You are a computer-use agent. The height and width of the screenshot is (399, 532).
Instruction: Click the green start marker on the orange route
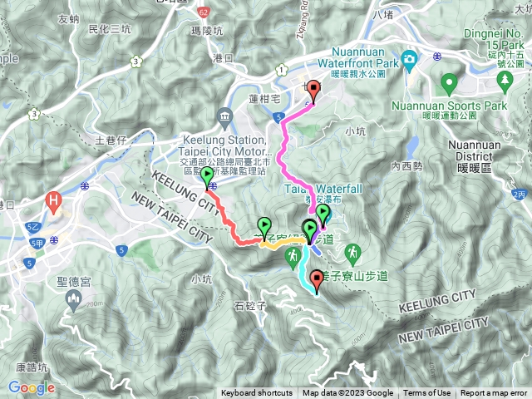264,229
